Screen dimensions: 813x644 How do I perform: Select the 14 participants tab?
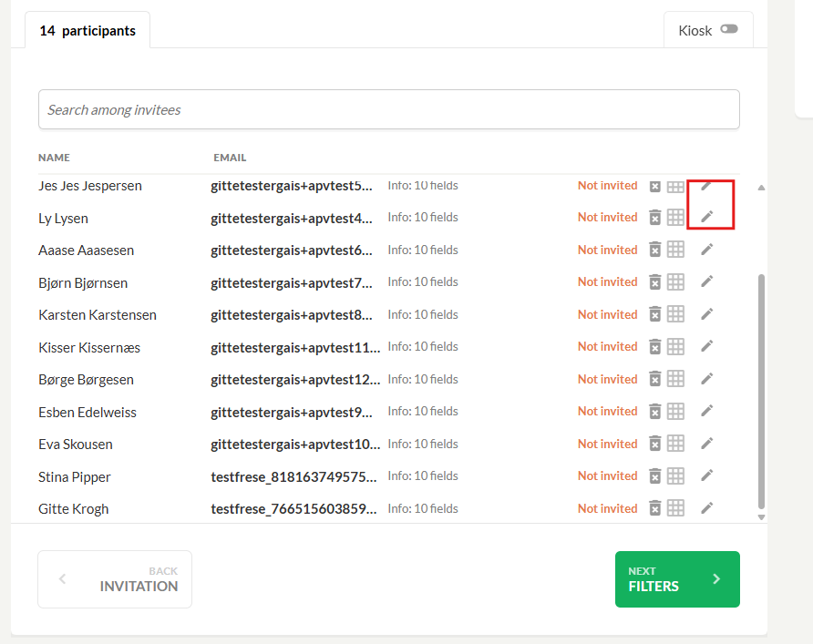(87, 31)
